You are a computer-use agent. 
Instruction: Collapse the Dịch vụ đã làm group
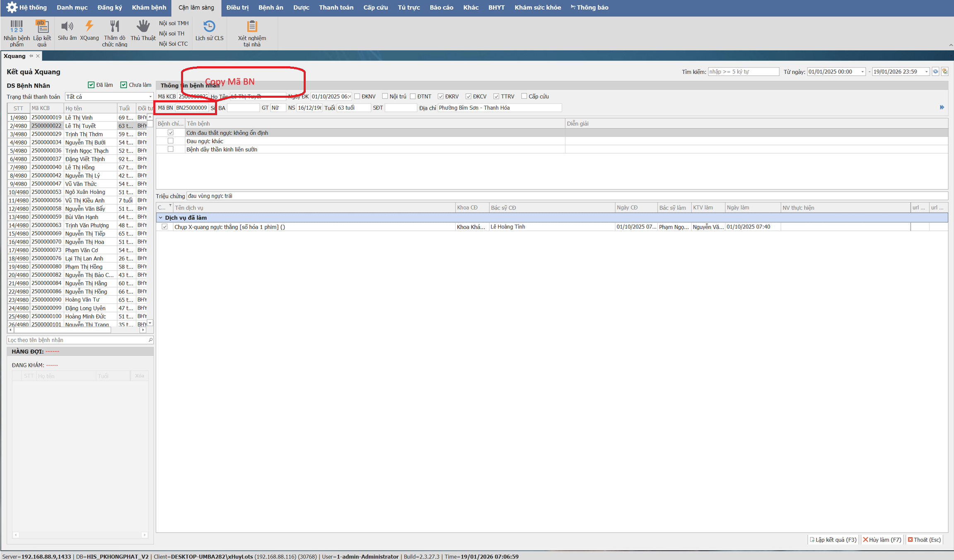[x=161, y=217]
